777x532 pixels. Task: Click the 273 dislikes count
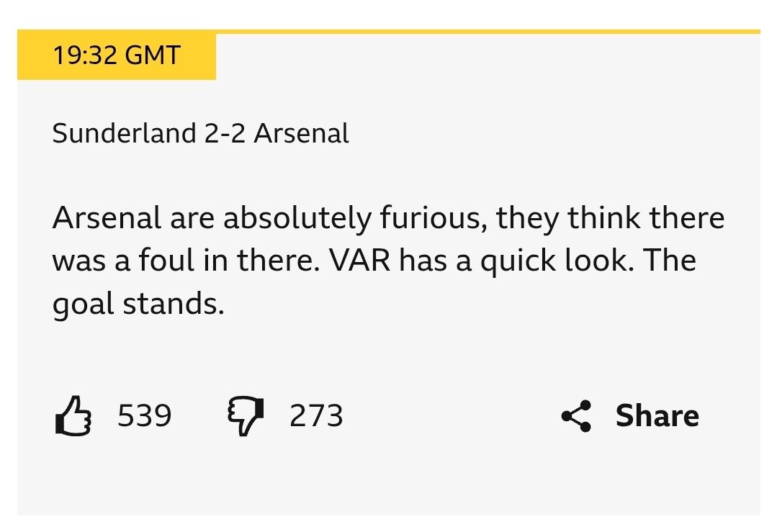[316, 416]
